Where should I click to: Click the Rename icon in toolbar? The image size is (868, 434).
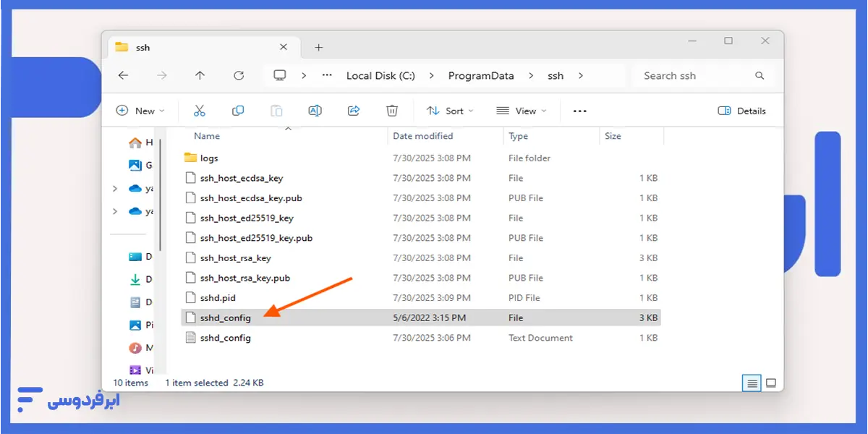click(315, 111)
